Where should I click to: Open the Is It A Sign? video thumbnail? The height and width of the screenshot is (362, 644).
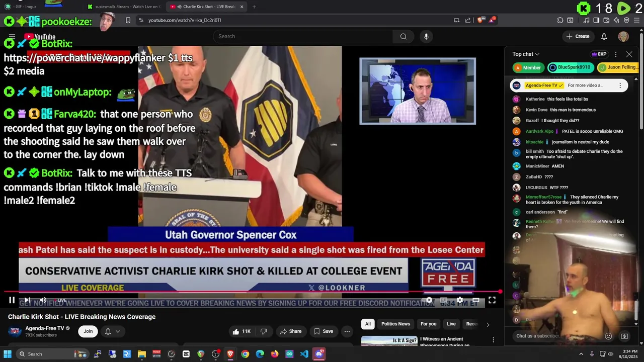389,341
